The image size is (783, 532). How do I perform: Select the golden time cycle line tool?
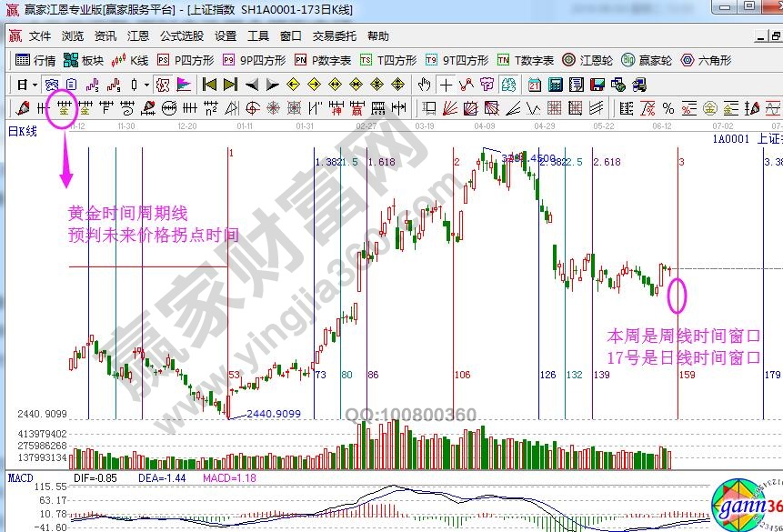click(65, 108)
